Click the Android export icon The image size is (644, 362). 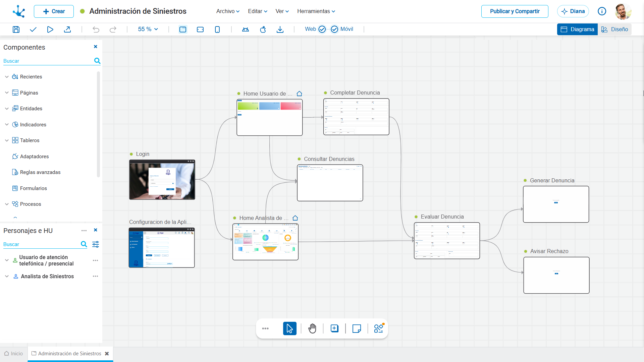tap(246, 29)
